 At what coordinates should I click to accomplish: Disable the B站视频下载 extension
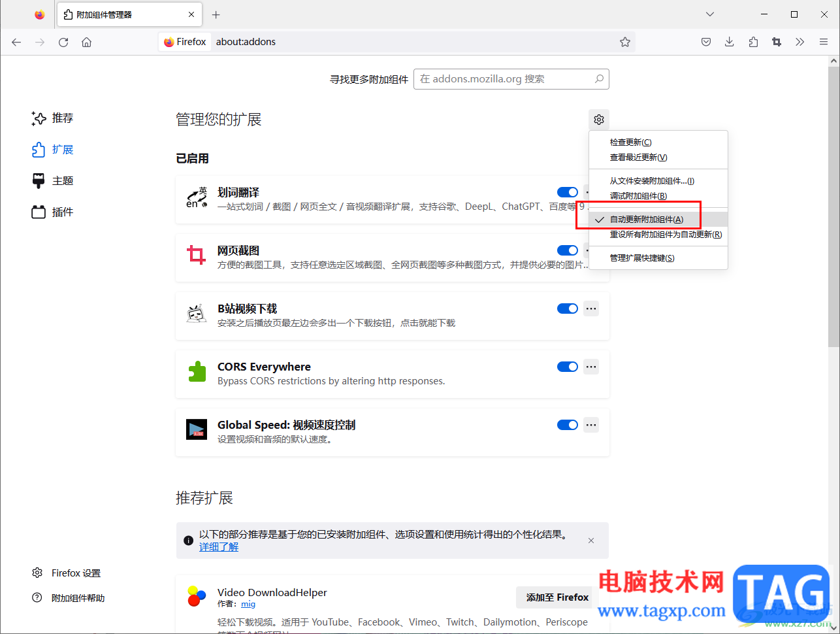tap(568, 309)
